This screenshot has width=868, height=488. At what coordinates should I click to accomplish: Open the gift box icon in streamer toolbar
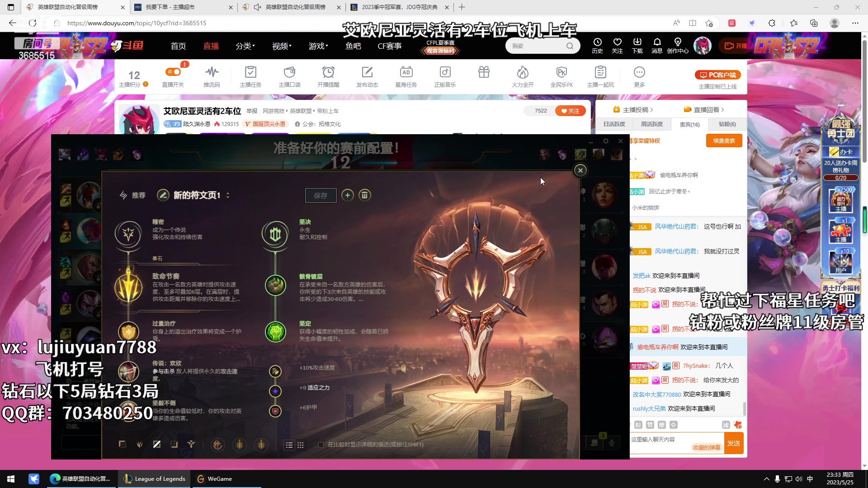484,72
